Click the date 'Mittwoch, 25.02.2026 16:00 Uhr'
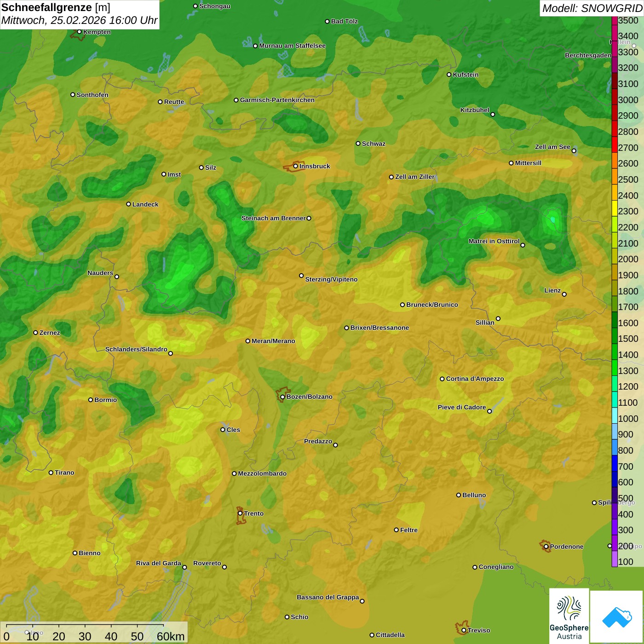The height and width of the screenshot is (644, 644). 79,21
